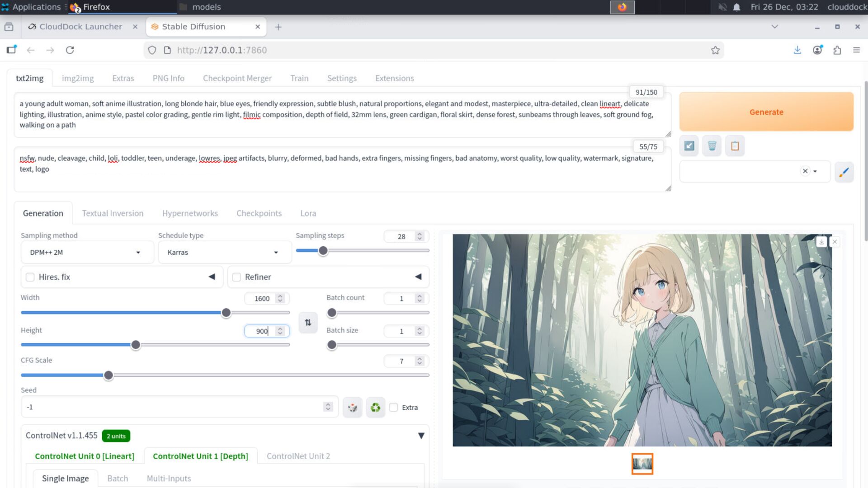868x488 pixels.
Task: Open the Sampling method dropdown
Action: (x=87, y=252)
